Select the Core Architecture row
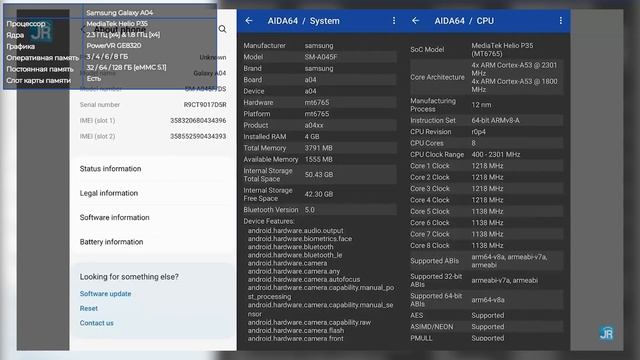Viewport: 640px width, 360px height. [487, 77]
